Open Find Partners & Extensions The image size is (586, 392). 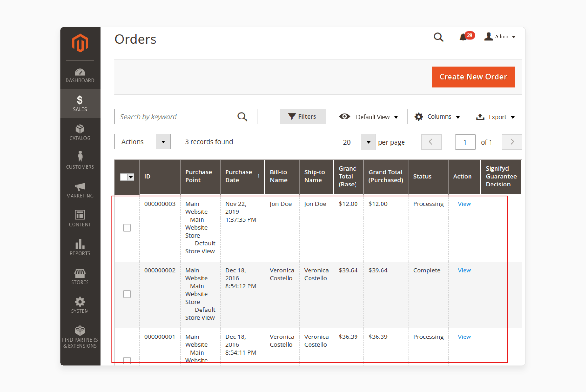click(80, 337)
